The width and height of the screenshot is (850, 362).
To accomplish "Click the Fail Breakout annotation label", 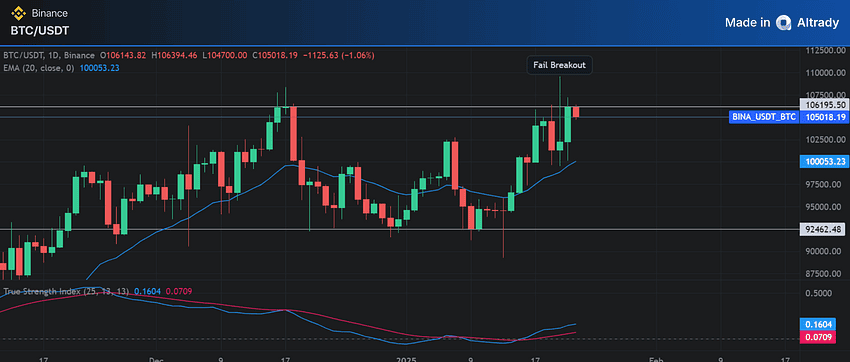I will (x=560, y=66).
